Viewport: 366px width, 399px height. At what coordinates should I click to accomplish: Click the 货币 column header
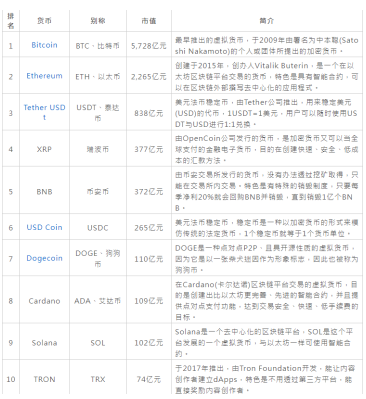tap(44, 21)
